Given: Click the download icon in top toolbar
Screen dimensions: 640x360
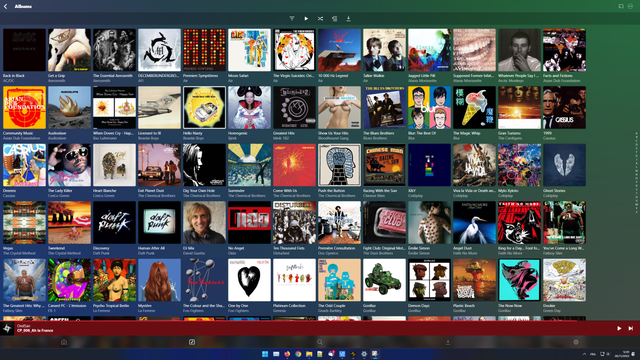Looking at the screenshot, I should point(348,18).
